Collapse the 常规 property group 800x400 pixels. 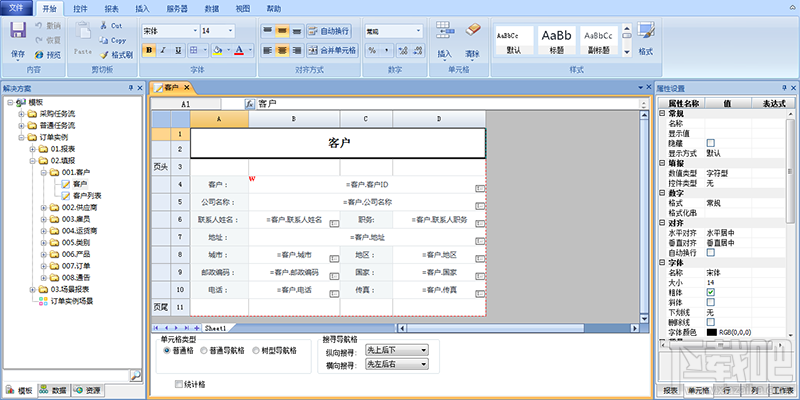point(662,113)
